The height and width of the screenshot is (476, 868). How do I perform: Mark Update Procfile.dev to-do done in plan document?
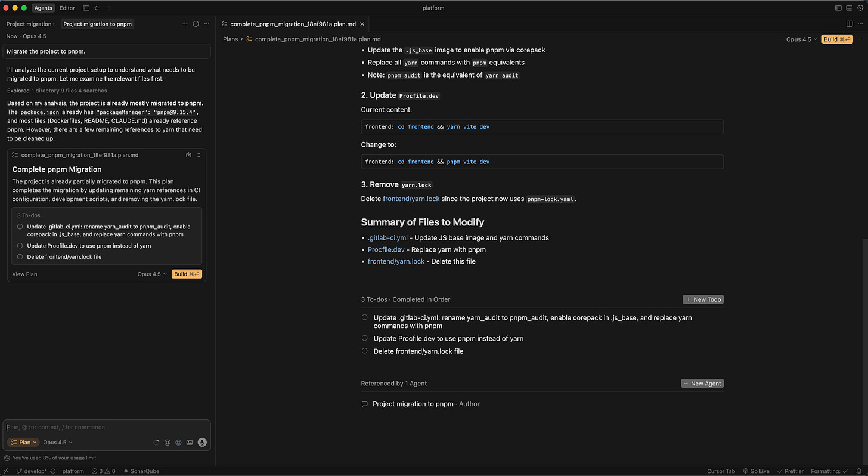pyautogui.click(x=364, y=338)
